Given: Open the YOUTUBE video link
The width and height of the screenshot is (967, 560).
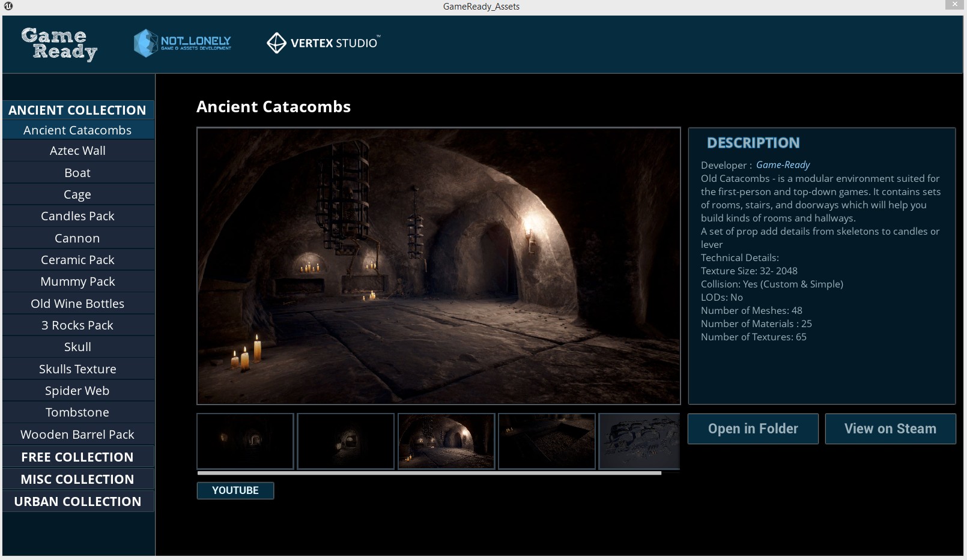Looking at the screenshot, I should pyautogui.click(x=235, y=490).
